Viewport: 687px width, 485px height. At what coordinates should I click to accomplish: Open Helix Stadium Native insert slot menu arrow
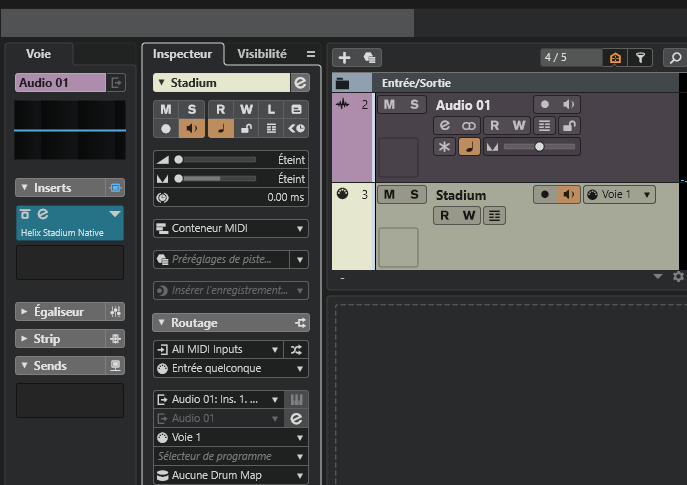click(x=115, y=214)
